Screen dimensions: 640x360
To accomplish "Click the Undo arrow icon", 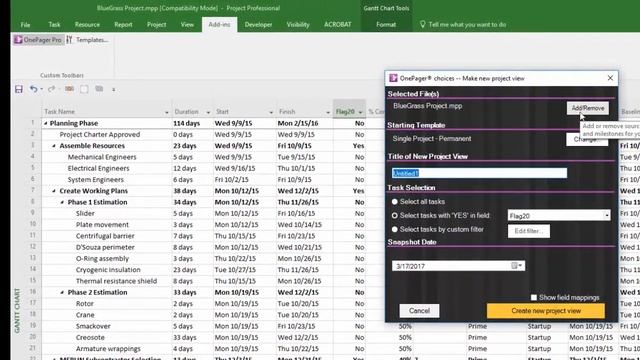I will pyautogui.click(x=33, y=89).
